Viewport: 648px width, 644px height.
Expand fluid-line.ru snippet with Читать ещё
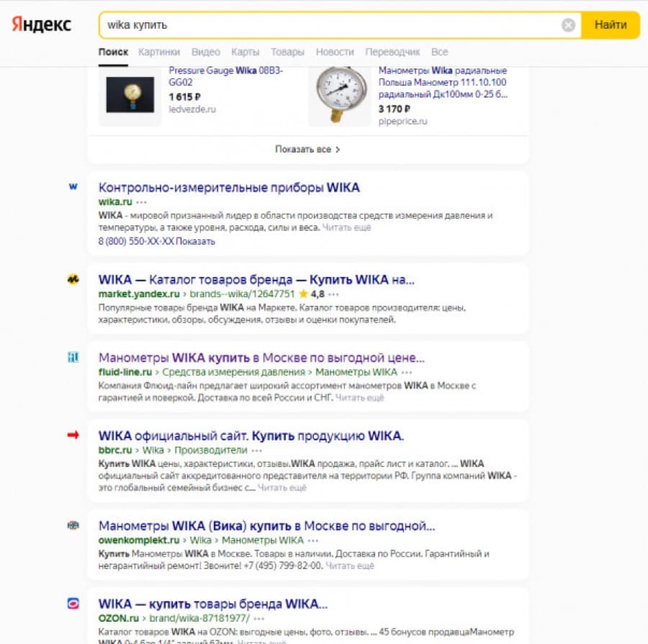(x=359, y=398)
